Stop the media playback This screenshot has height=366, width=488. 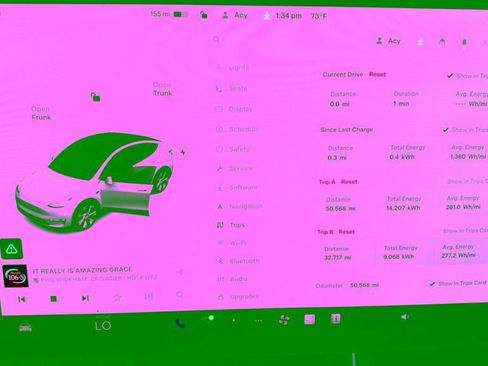click(53, 299)
